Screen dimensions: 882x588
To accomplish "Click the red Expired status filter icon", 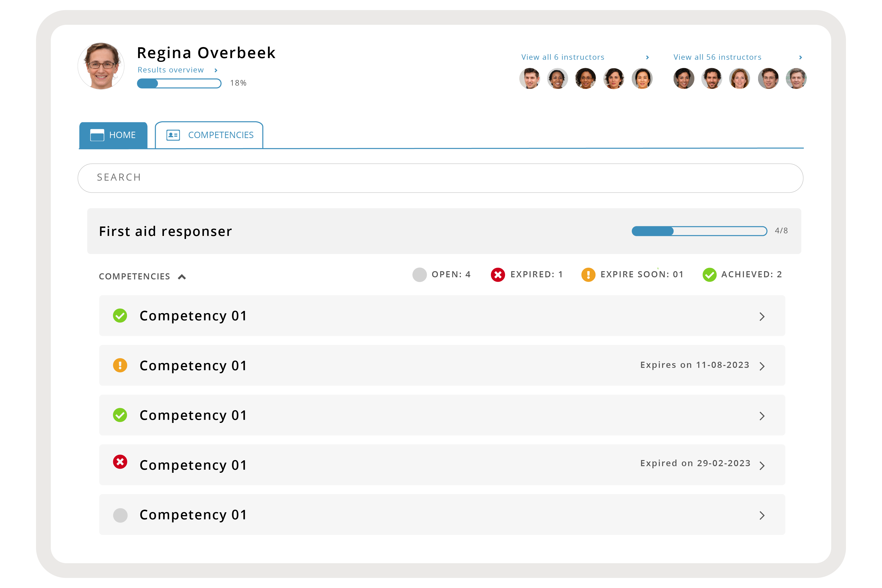I will tap(498, 275).
